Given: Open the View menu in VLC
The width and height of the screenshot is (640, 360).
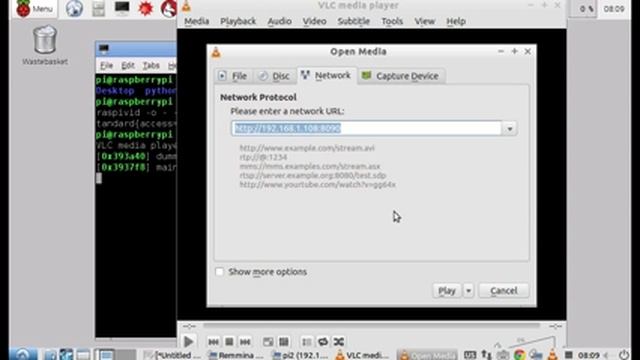Looking at the screenshot, I should [424, 21].
